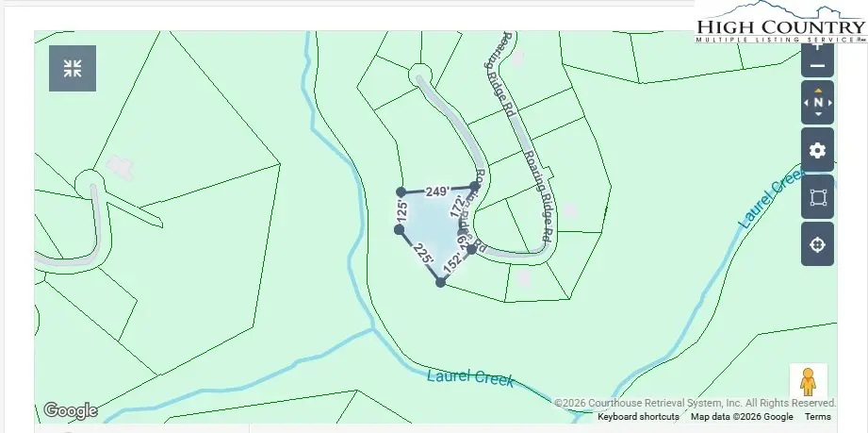Click the southernmost parcel corner point
The height and width of the screenshot is (433, 868).
pyautogui.click(x=440, y=282)
